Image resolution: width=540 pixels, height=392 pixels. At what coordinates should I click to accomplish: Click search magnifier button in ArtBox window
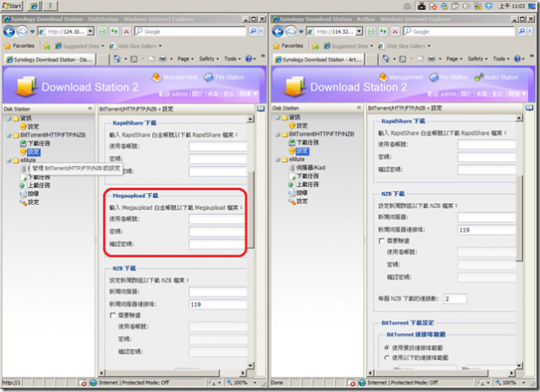click(x=521, y=32)
